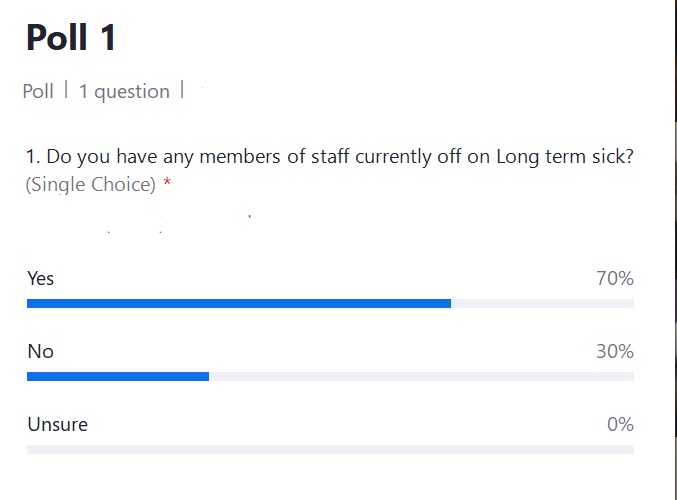Click the 1 question count label
This screenshot has width=677, height=500.
pos(124,92)
